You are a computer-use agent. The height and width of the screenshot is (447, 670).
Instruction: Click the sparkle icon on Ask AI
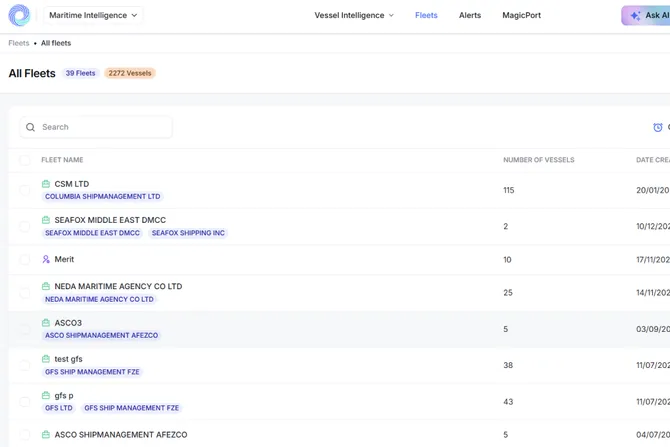coord(635,16)
